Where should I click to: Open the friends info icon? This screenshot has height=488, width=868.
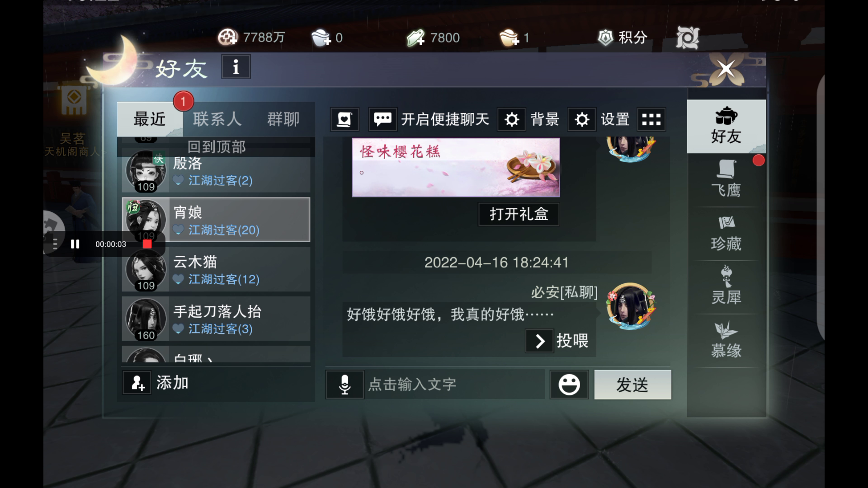[236, 67]
